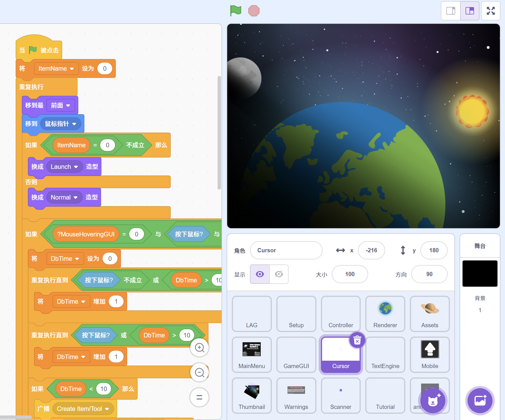Click the sprite size field showing 100
This screenshot has height=420, width=505.
tap(350, 274)
